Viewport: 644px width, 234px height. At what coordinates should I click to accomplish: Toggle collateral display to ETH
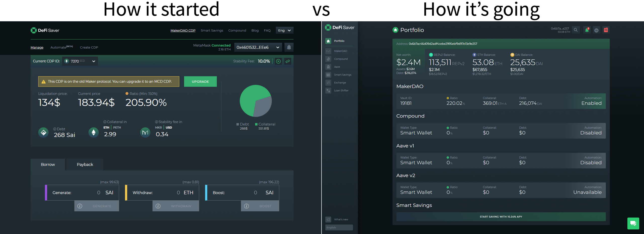pos(106,128)
